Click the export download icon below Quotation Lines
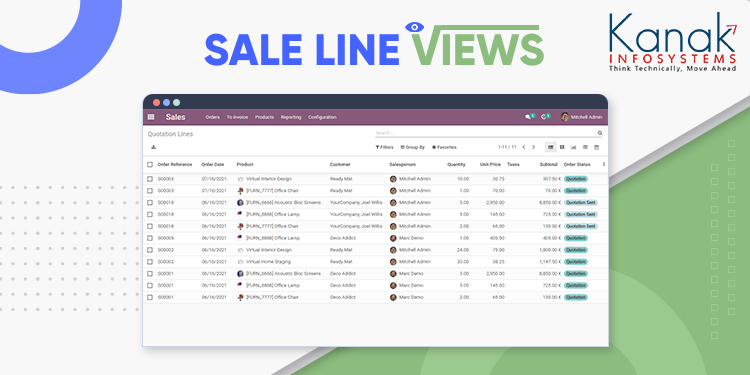 coord(153,147)
